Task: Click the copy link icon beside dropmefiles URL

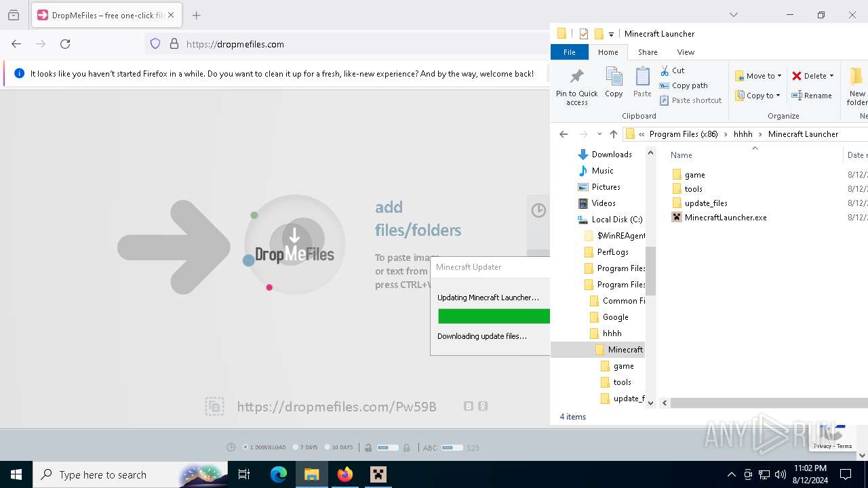Action: pyautogui.click(x=214, y=407)
